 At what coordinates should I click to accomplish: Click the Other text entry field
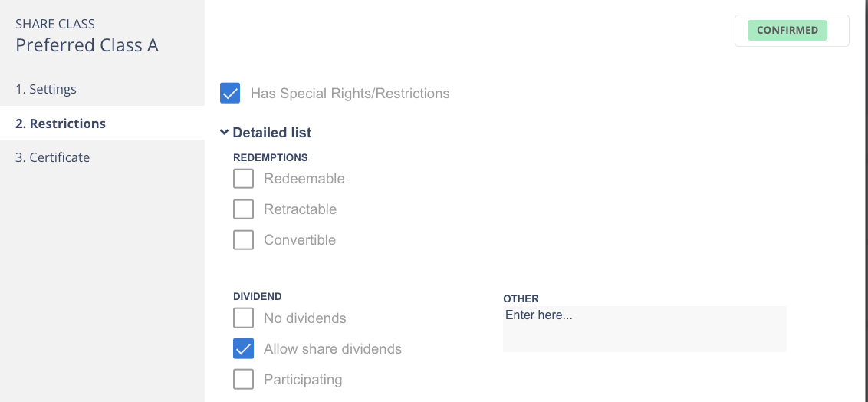[644, 329]
